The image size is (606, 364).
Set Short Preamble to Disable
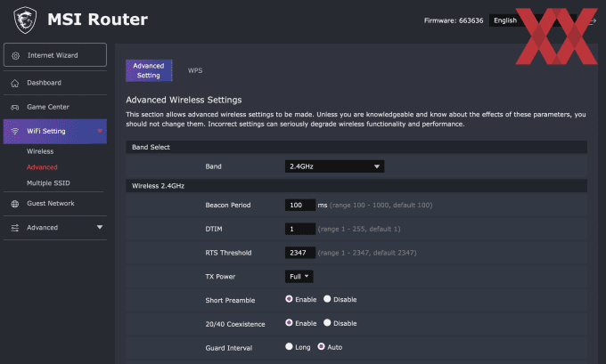(x=327, y=299)
